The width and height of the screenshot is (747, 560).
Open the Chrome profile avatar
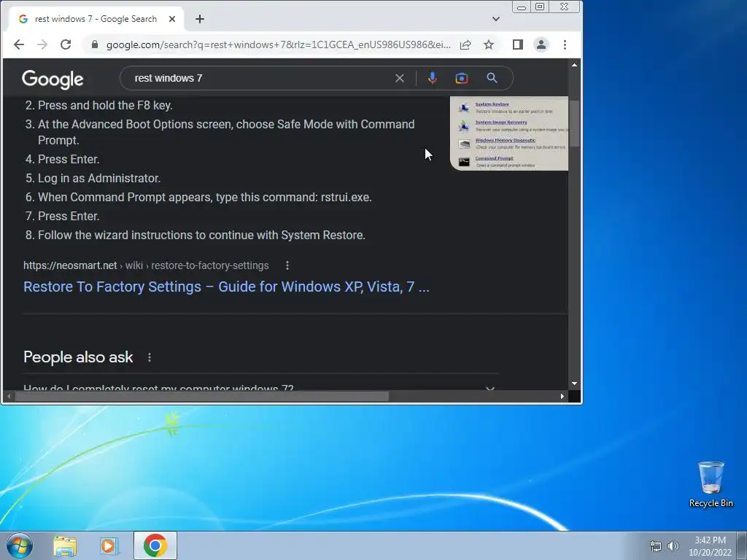coord(541,44)
